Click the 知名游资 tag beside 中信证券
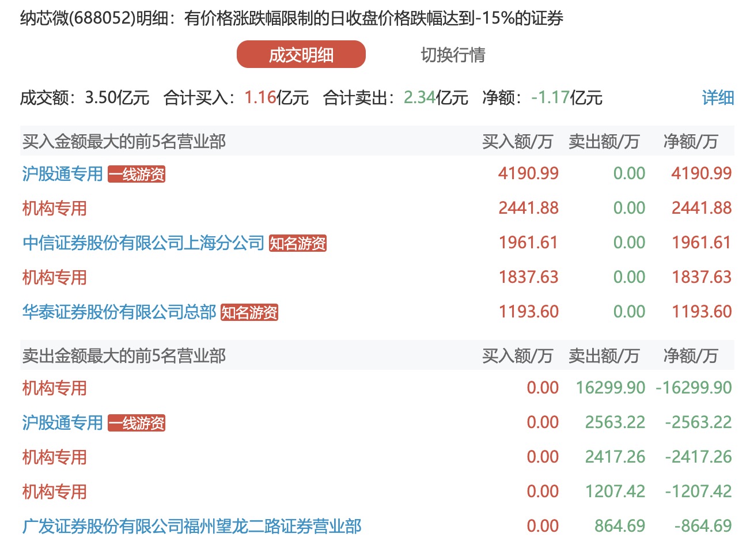Screen dimensions: 750x560 coord(298,243)
